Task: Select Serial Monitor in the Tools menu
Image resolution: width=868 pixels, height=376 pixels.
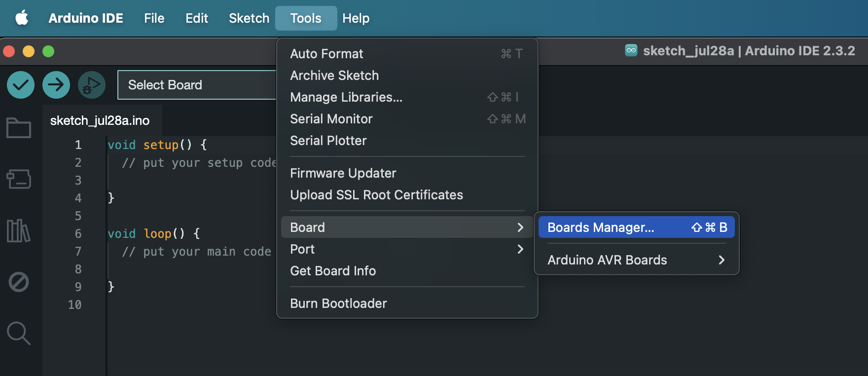Action: tap(407, 119)
